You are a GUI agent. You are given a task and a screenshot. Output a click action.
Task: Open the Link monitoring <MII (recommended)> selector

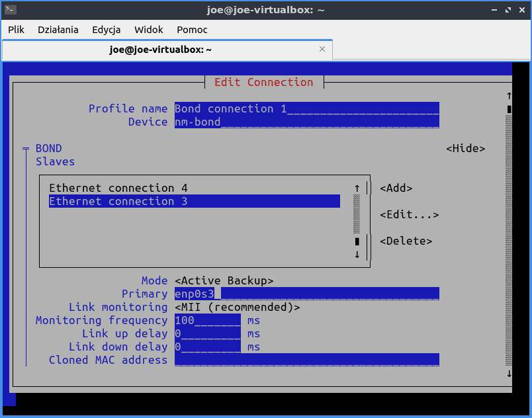click(236, 307)
